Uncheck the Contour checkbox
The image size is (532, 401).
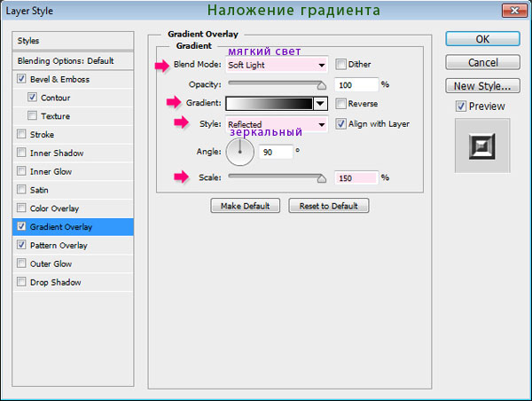pyautogui.click(x=32, y=97)
